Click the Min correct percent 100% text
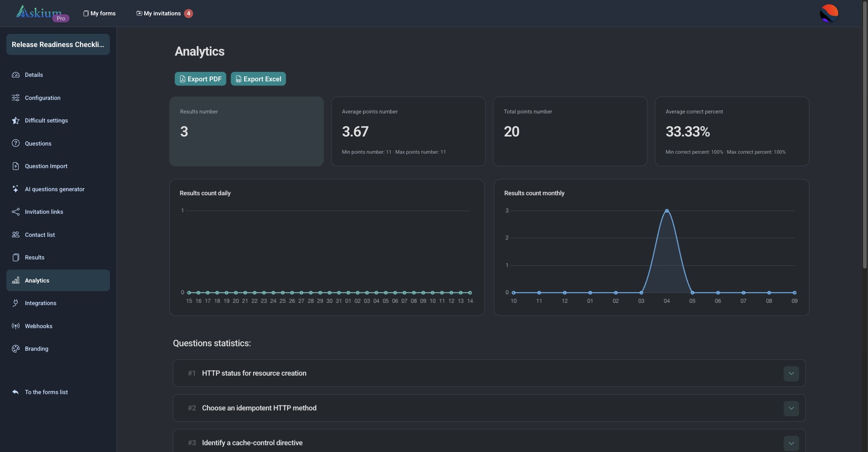This screenshot has width=868, height=452. point(694,152)
